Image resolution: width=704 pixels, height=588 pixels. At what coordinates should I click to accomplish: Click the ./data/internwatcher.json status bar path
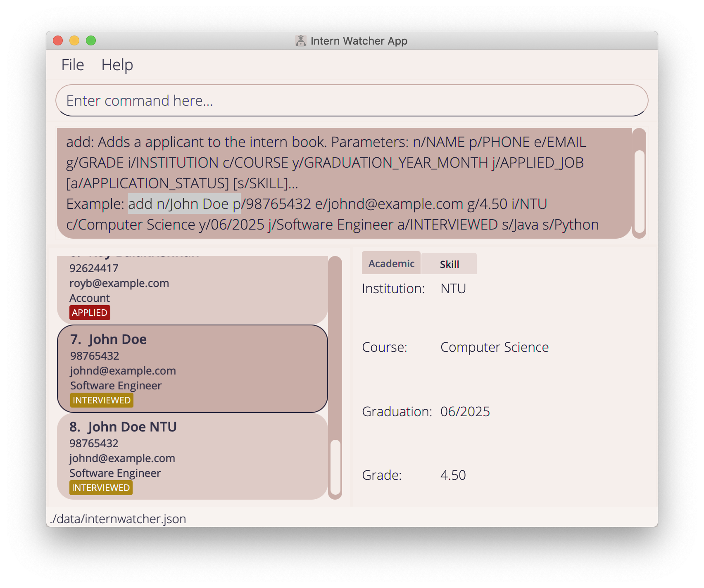pyautogui.click(x=118, y=519)
